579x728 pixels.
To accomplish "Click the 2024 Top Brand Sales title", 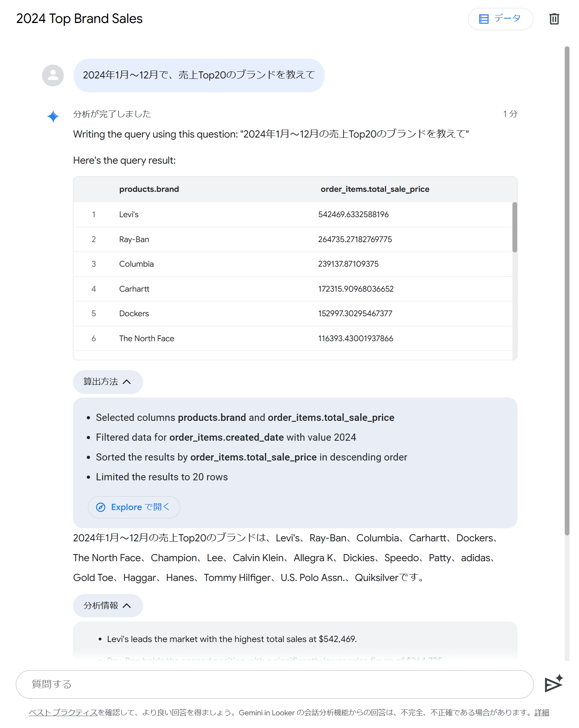I will pyautogui.click(x=79, y=19).
